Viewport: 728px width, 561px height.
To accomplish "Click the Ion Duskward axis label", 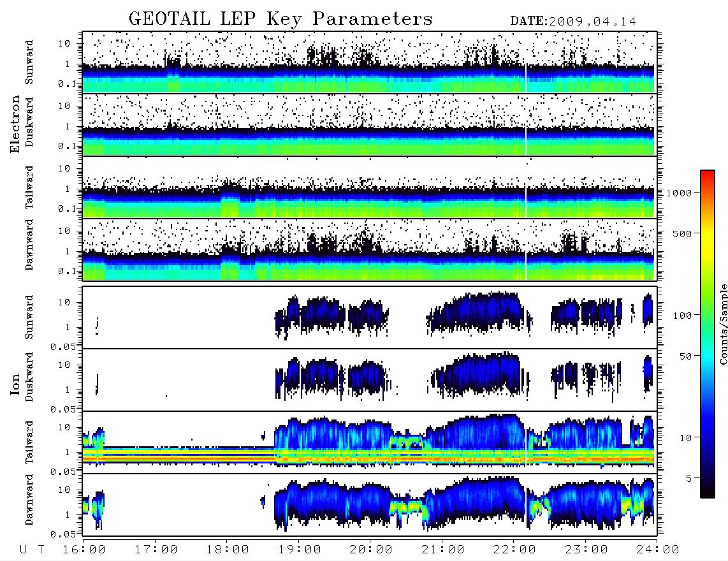I will (29, 377).
